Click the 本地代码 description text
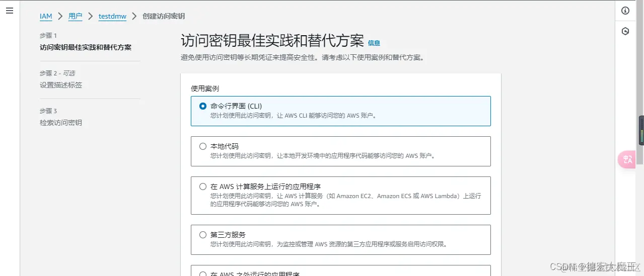This screenshot has height=276, width=644. (x=323, y=155)
